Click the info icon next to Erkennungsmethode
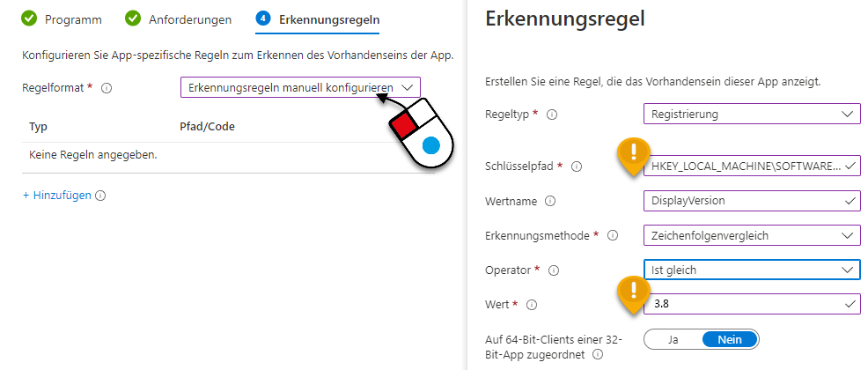 [612, 235]
